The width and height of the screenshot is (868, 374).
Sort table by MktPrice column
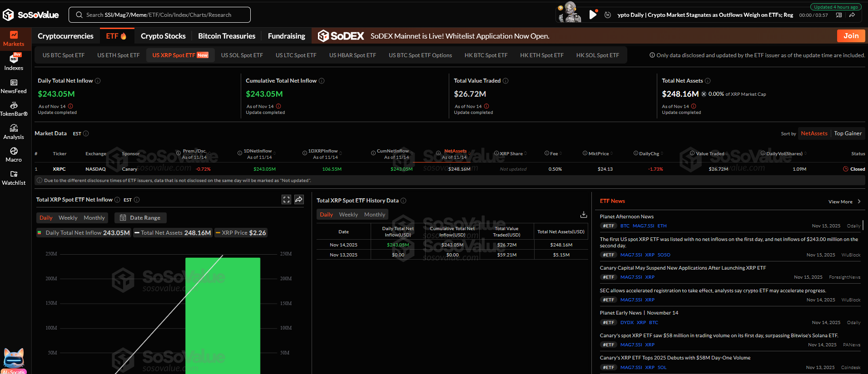click(x=598, y=153)
